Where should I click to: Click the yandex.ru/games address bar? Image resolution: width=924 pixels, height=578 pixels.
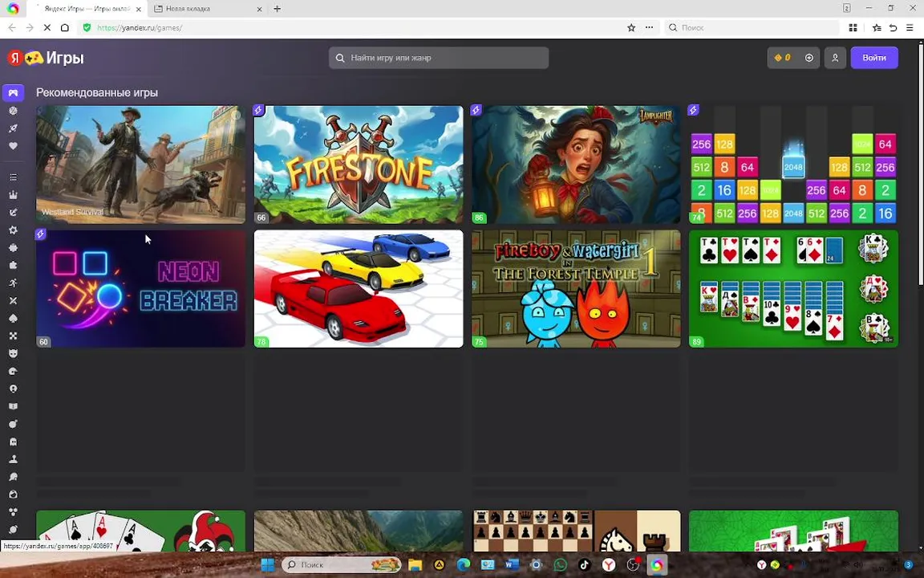point(354,28)
